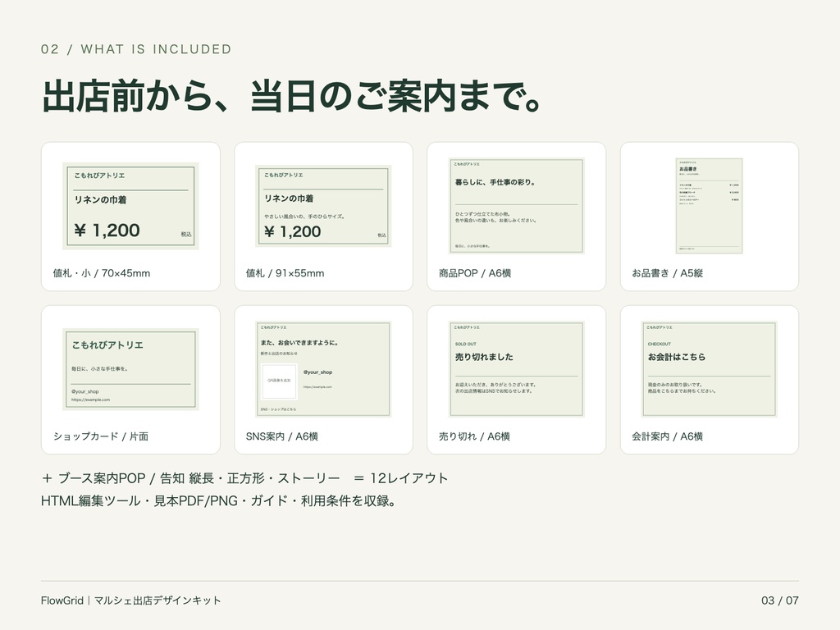Click また、お会いできますように。 in the SNS preview
The image size is (840, 630).
click(299, 342)
